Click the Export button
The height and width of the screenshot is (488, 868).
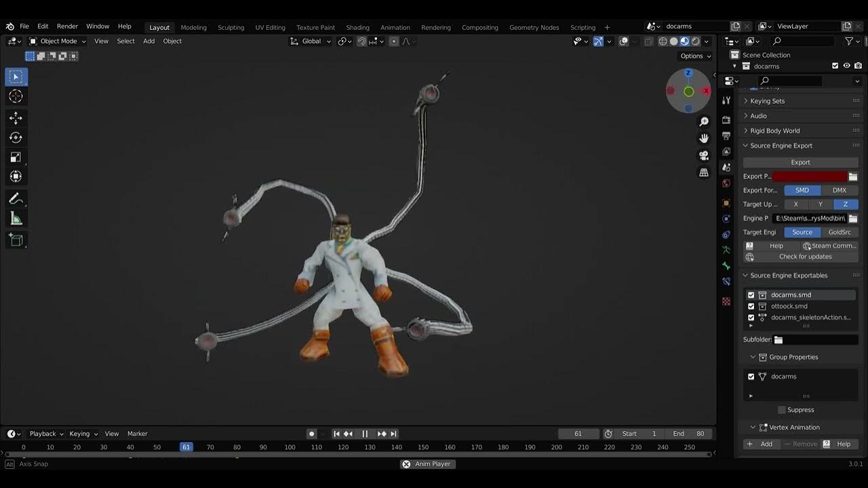pos(801,163)
